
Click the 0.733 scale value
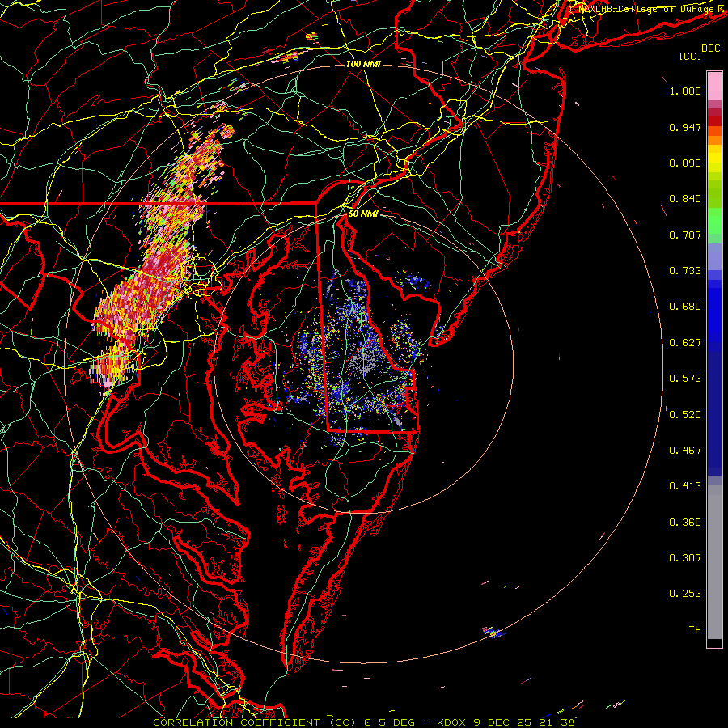click(x=685, y=271)
